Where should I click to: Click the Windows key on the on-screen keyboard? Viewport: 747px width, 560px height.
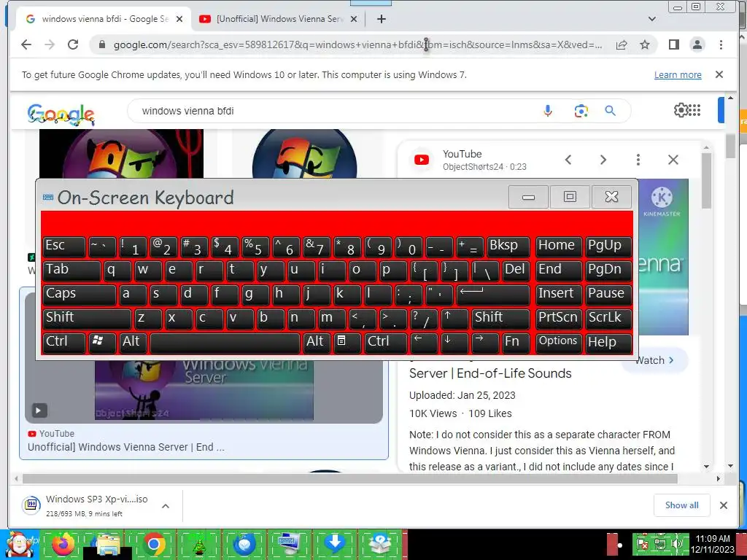point(101,343)
